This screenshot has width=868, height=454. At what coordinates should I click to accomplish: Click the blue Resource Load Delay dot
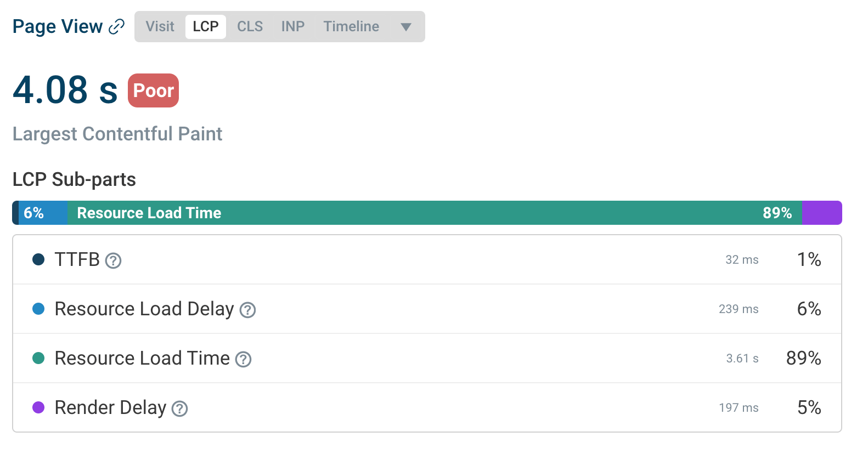38,309
